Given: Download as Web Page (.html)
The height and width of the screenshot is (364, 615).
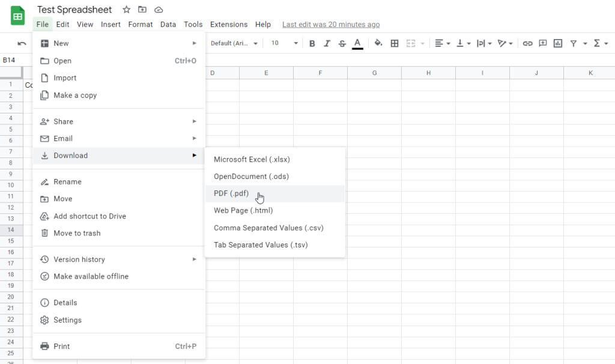Looking at the screenshot, I should [x=275, y=210].
